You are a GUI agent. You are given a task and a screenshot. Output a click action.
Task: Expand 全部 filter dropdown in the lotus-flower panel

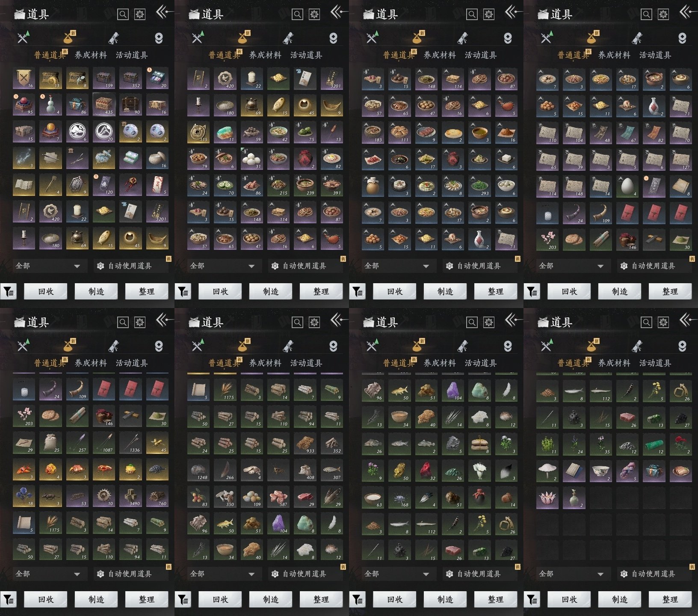point(571,574)
